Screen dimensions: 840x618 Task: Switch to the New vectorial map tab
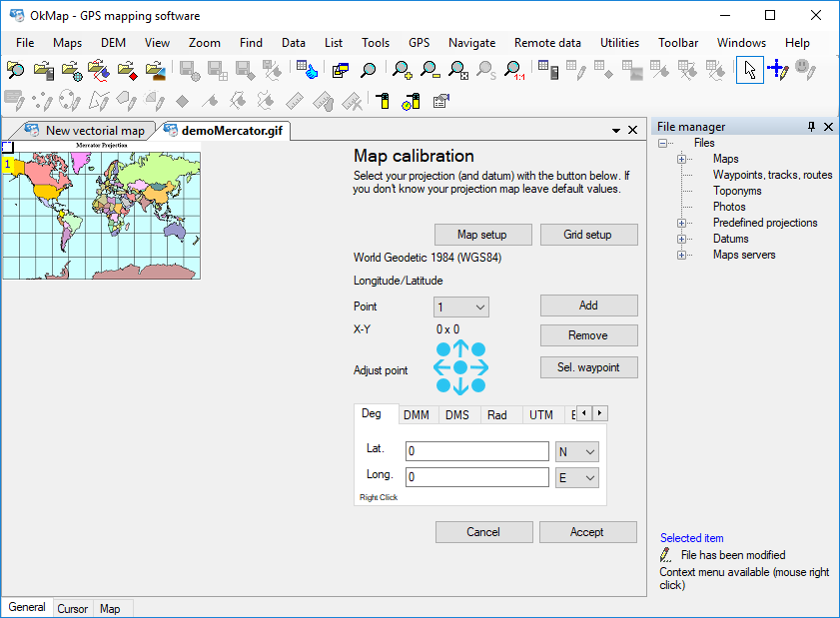(x=94, y=131)
